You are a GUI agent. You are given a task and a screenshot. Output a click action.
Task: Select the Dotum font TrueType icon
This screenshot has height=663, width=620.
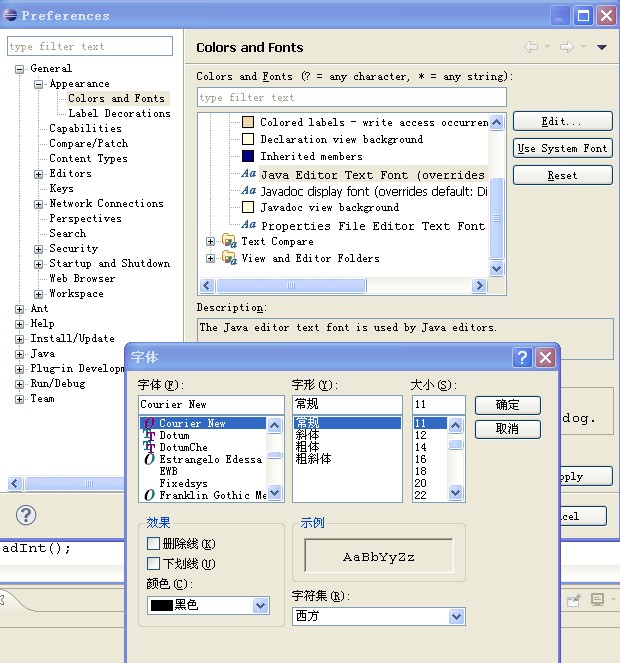point(149,435)
